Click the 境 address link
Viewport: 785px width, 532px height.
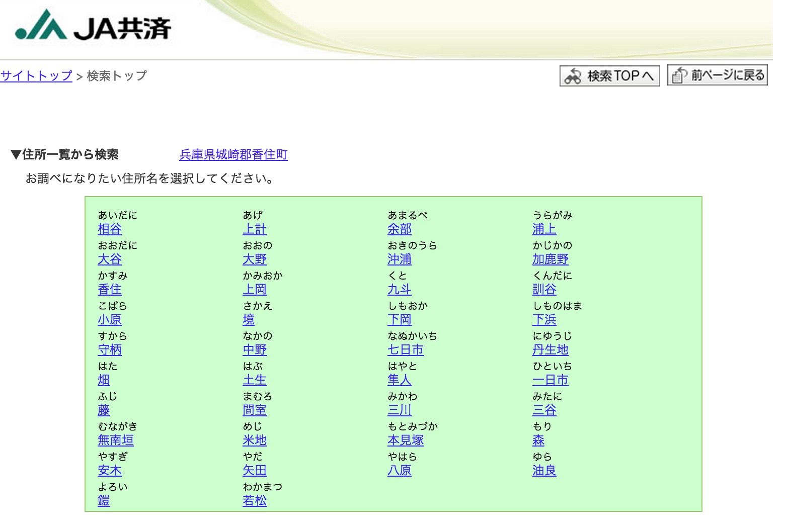pyautogui.click(x=249, y=320)
